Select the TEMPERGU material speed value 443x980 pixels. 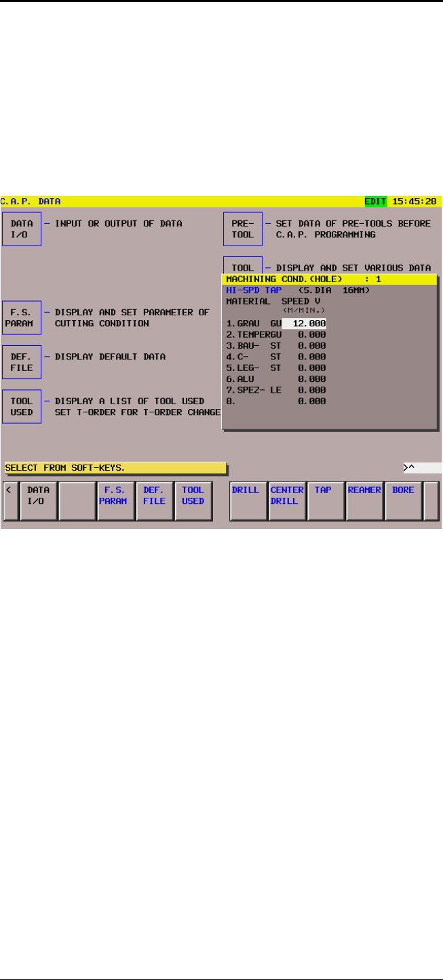[x=311, y=334]
